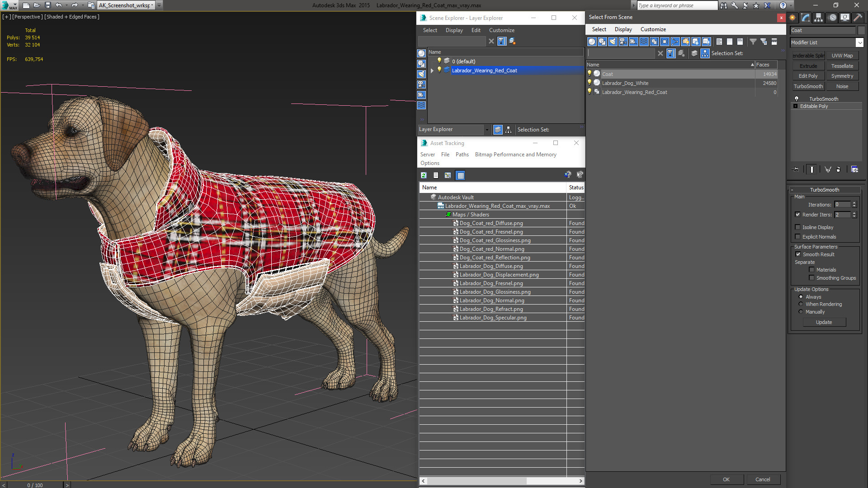Viewport: 868px width, 488px height.
Task: Enable Separate by Smoothing Groups checkbox
Action: click(x=811, y=278)
